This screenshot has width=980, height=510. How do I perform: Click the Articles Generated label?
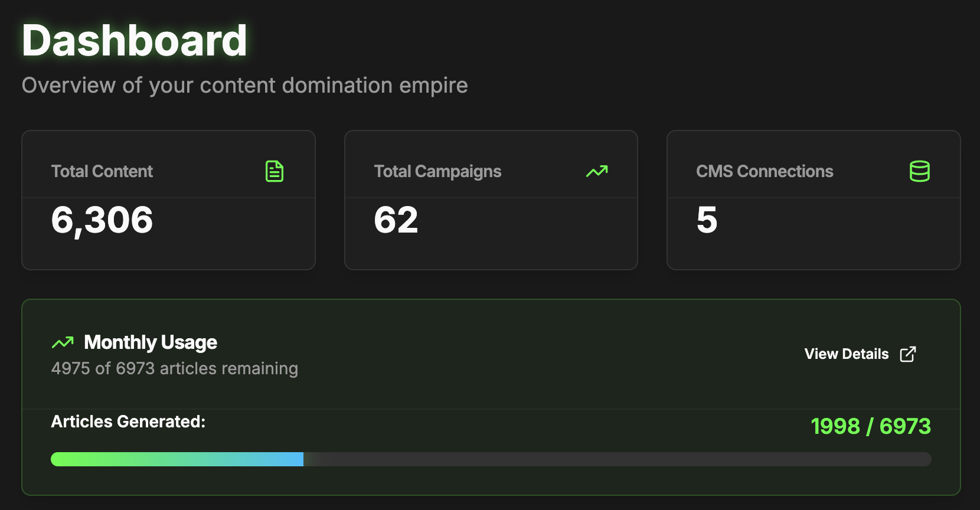click(x=128, y=421)
